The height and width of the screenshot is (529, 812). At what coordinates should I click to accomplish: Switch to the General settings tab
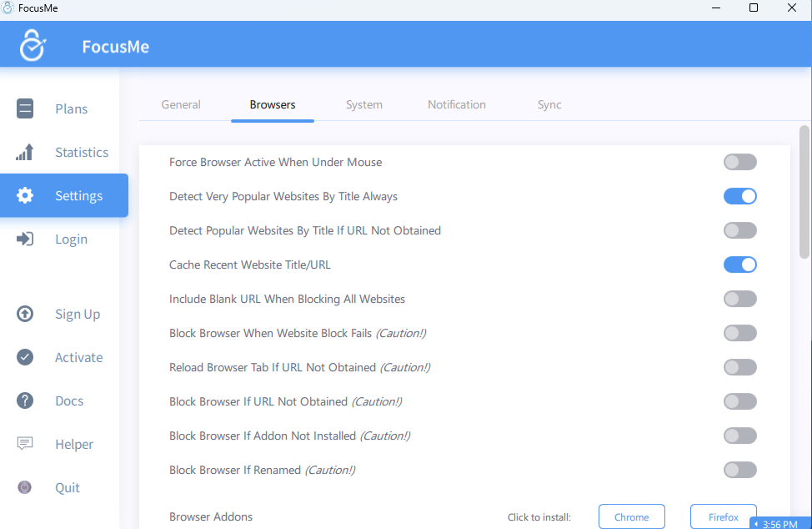point(181,104)
